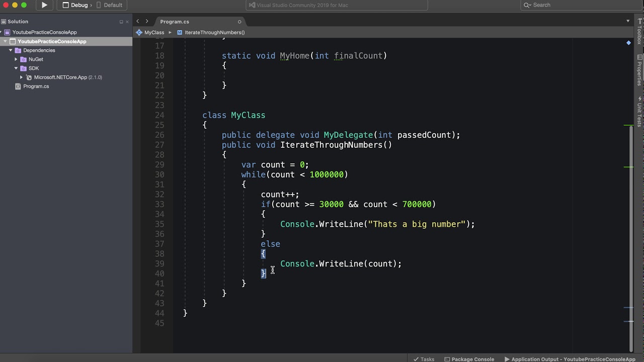
Task: Click the editor vertical scrollbar thumb
Action: 631,239
